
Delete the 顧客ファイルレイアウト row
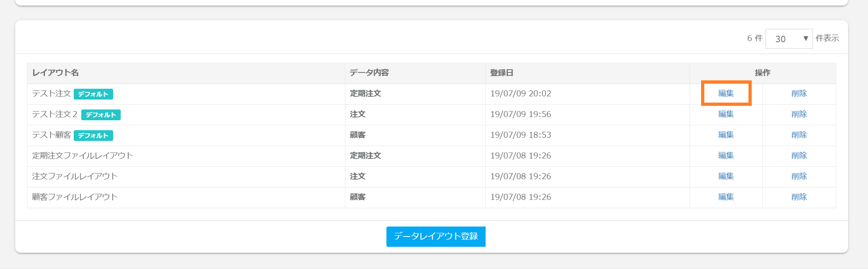click(799, 197)
